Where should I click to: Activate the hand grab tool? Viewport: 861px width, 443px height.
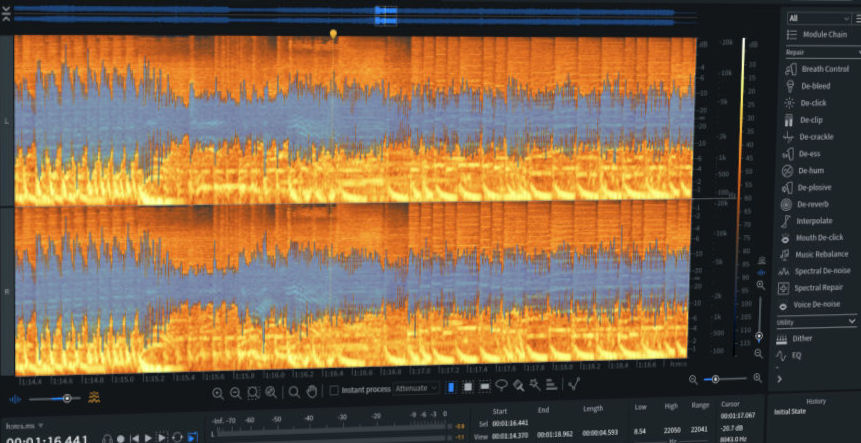pyautogui.click(x=311, y=391)
